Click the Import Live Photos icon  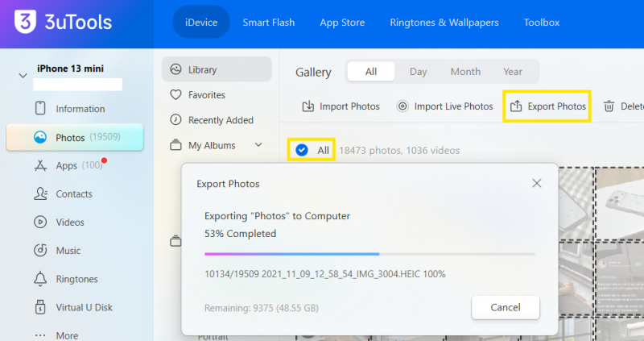tap(402, 106)
